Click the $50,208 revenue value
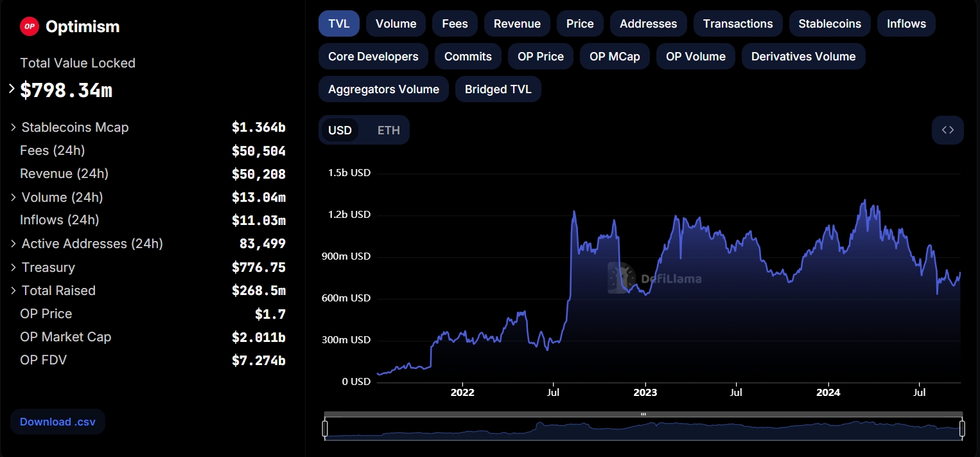The width and height of the screenshot is (980, 457). (x=259, y=174)
